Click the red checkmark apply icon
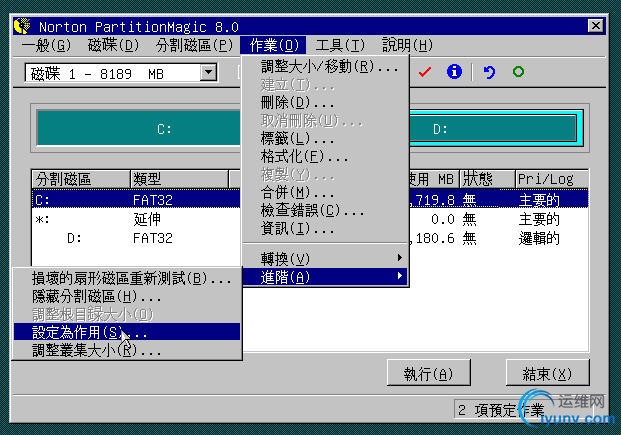This screenshot has width=621, height=435. coord(425,72)
